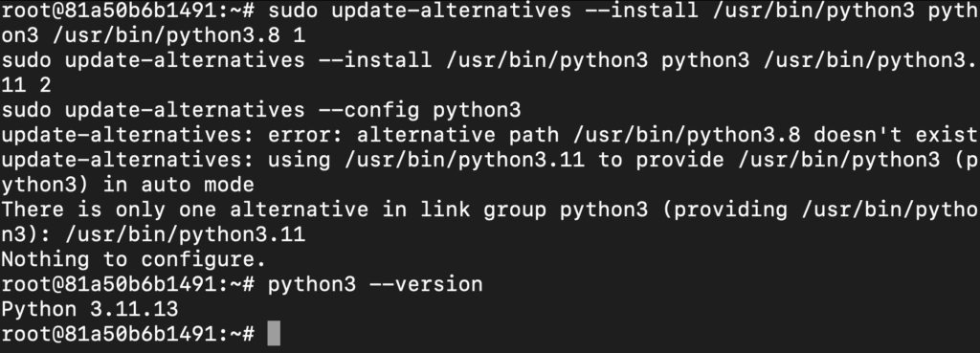Click the terminal cursor block at prompt
This screenshot has width=980, height=353.
(x=274, y=334)
